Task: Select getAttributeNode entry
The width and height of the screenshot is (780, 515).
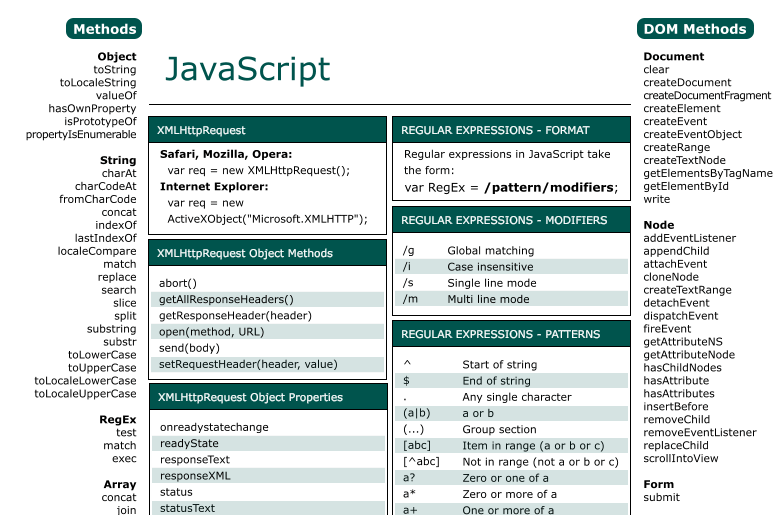Action: click(689, 355)
